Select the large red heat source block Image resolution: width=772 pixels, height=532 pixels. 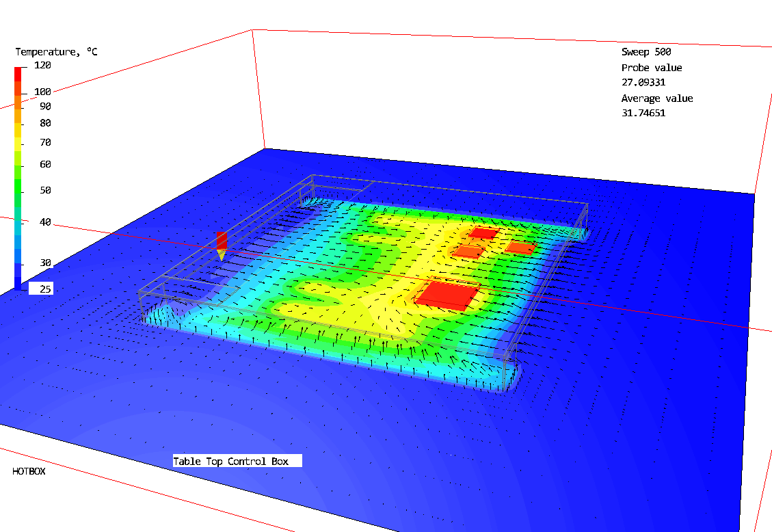[447, 295]
